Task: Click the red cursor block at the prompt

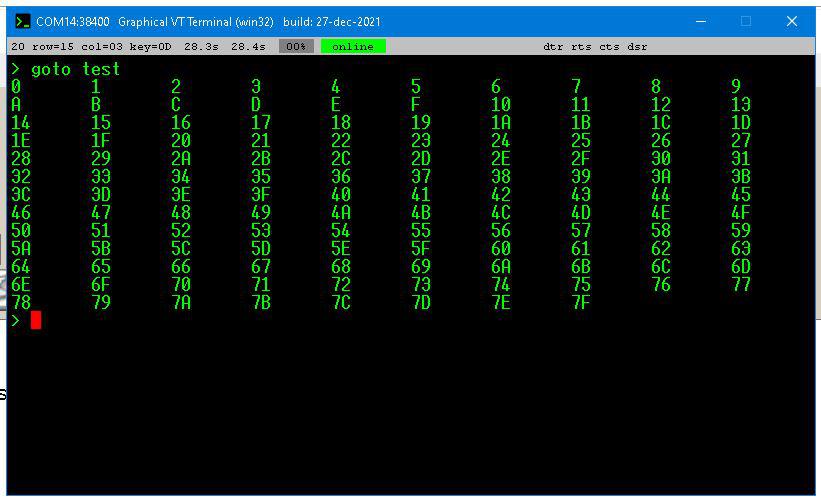Action: [36, 320]
